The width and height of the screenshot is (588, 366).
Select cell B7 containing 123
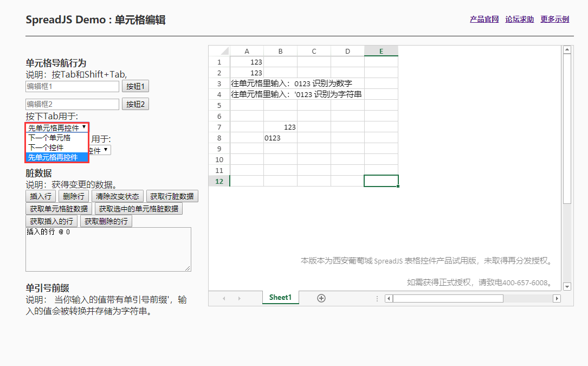tap(281, 127)
